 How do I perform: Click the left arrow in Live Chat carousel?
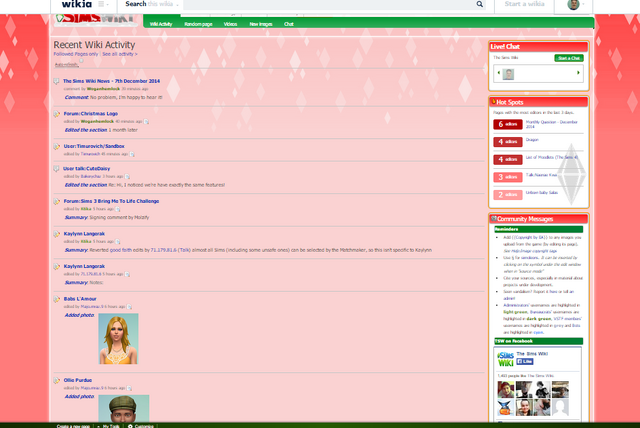[498, 73]
